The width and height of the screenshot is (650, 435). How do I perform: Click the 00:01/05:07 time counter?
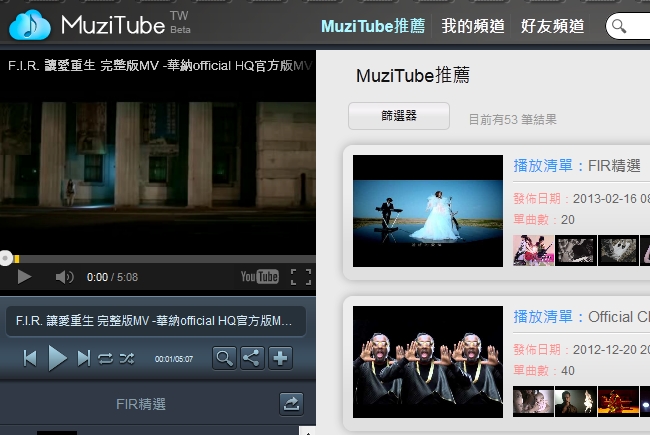tap(174, 359)
